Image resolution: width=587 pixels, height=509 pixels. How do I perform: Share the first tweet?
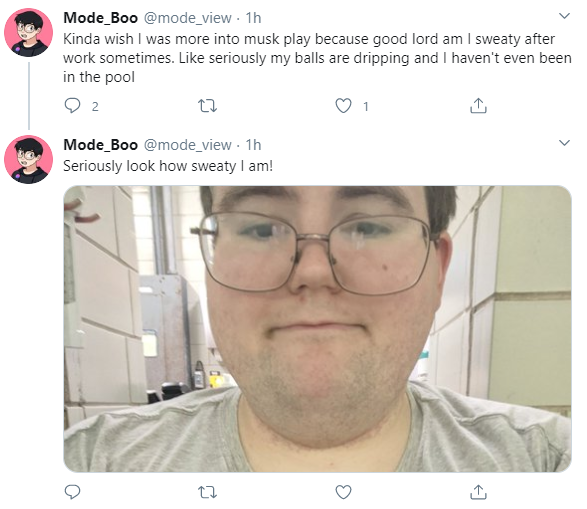tap(478, 106)
